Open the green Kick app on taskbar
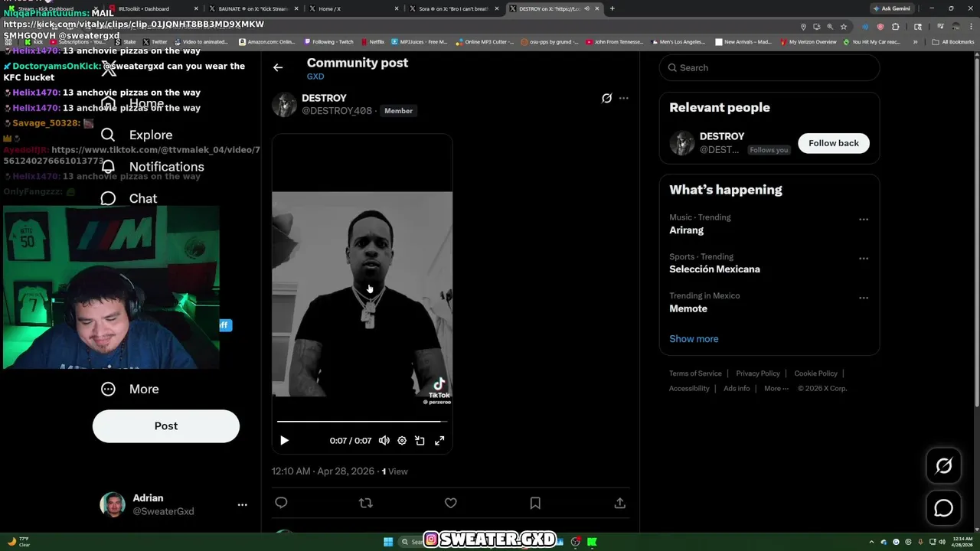The width and height of the screenshot is (980, 551). 592,542
